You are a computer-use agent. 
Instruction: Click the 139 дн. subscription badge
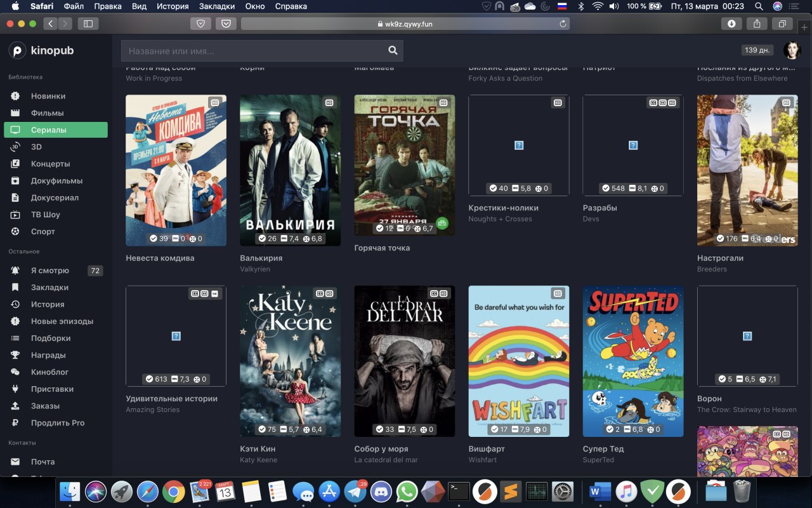tap(757, 50)
